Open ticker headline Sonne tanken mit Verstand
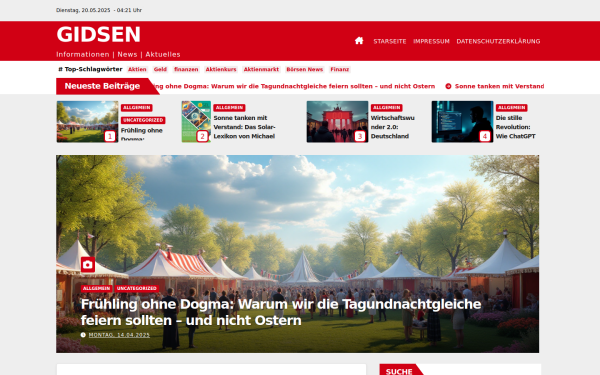The width and height of the screenshot is (600, 375). click(499, 86)
